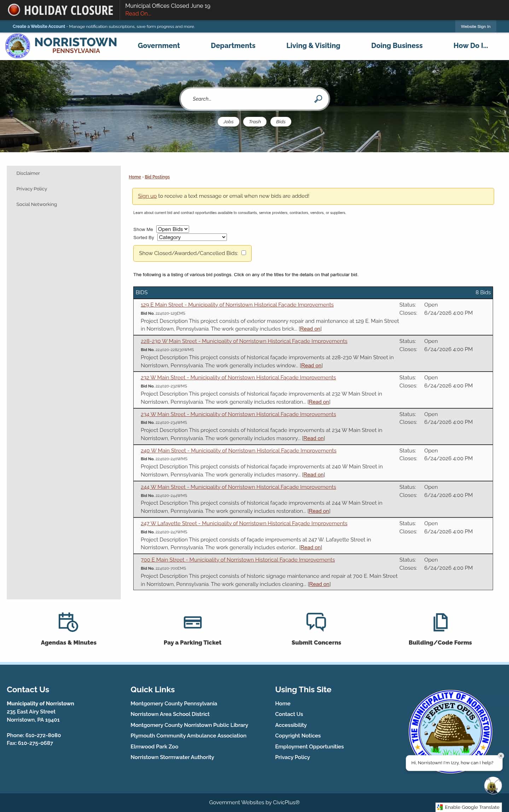Click Pay a Parking Ticket label
Viewport: 509px width, 812px height.
tap(192, 642)
